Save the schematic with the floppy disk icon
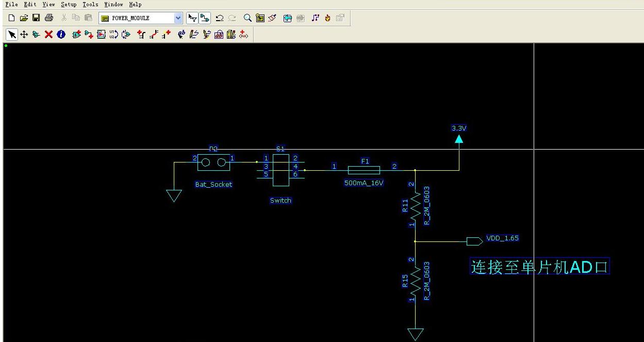 tap(36, 18)
